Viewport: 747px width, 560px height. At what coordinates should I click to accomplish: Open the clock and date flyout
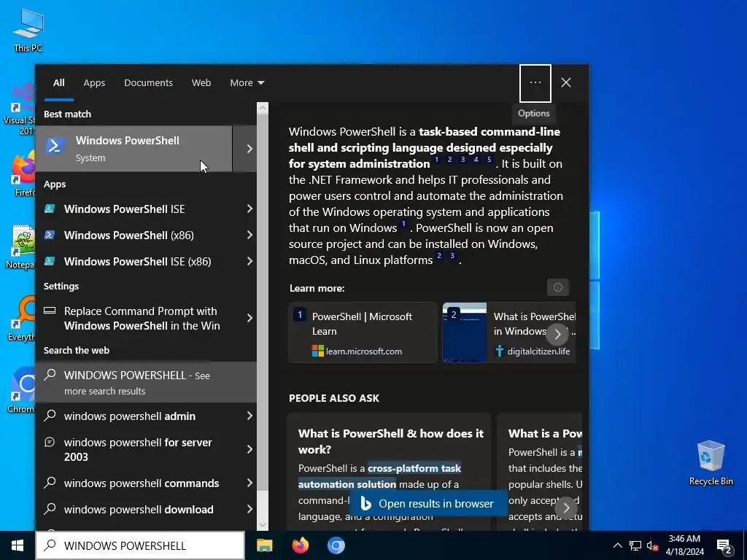[x=684, y=545]
